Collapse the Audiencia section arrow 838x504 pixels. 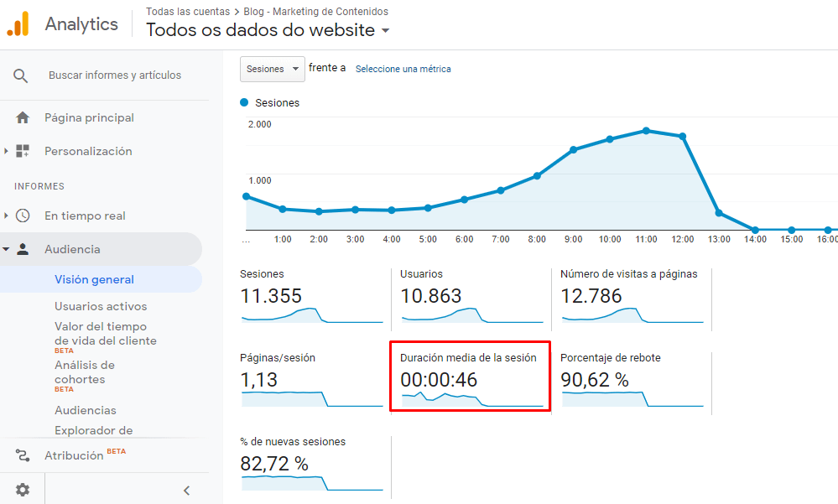(x=6, y=249)
